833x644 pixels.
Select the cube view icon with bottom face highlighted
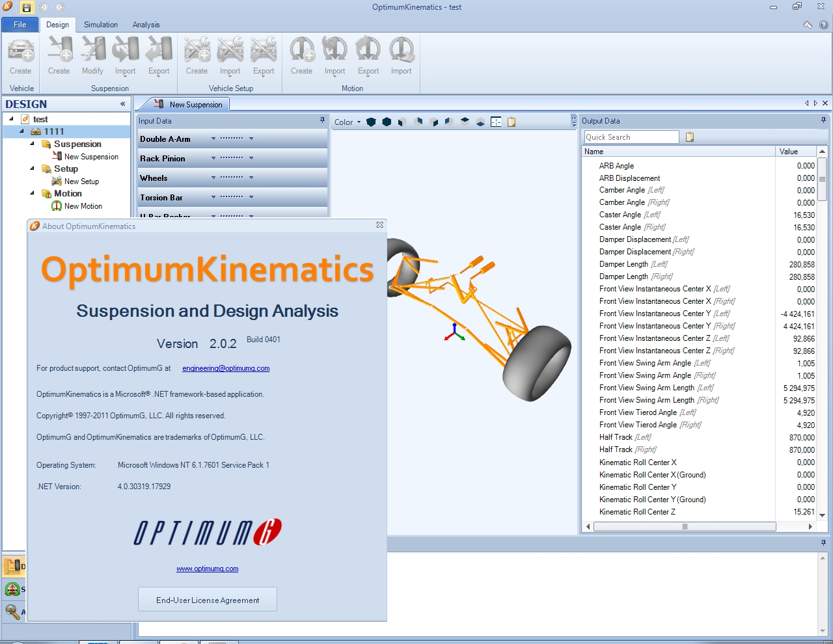click(480, 122)
